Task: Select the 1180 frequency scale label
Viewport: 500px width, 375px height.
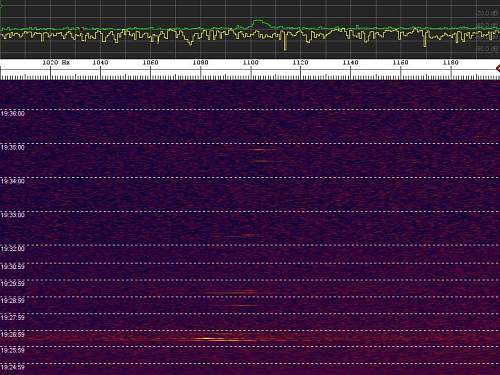Action: click(x=451, y=62)
